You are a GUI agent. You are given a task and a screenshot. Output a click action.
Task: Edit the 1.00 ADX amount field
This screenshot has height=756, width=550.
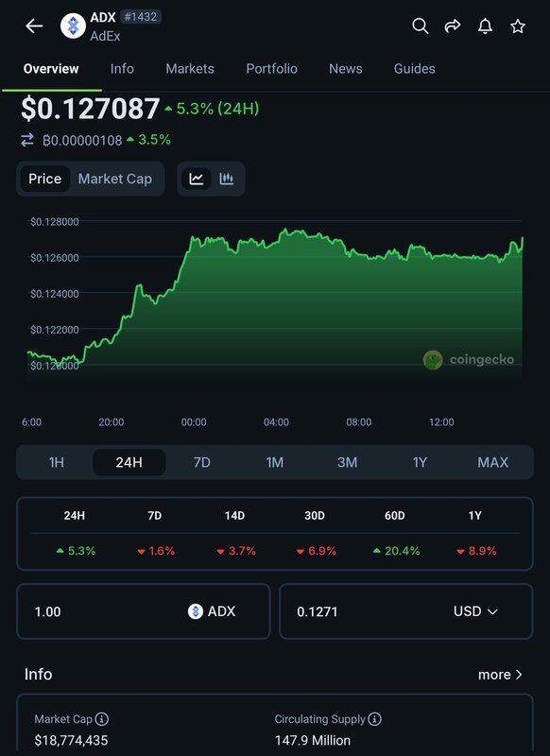click(144, 611)
